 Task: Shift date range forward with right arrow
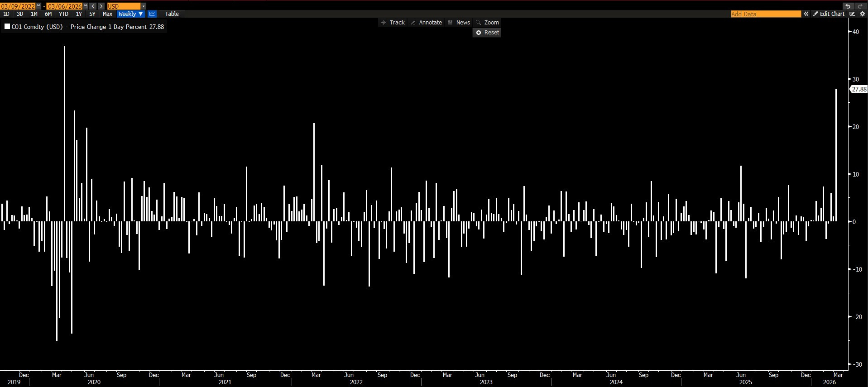[101, 6]
